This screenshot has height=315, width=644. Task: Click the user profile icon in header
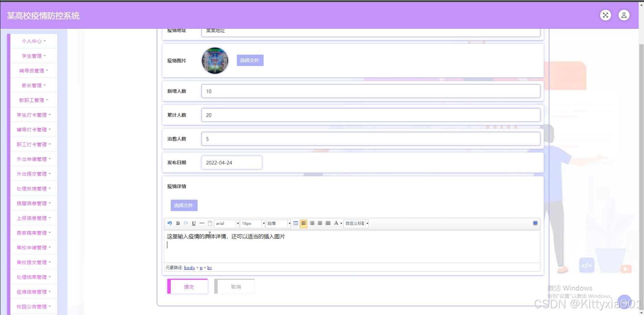(624, 15)
